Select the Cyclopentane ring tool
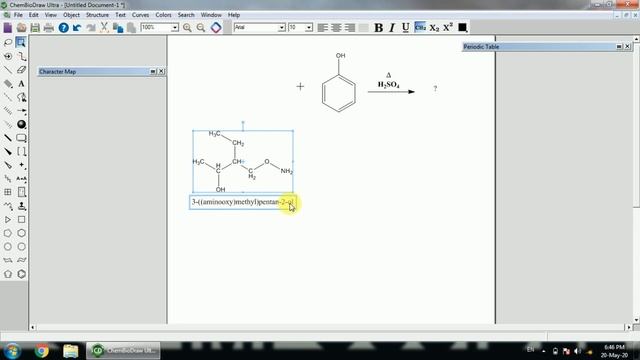Viewport: 640px width, 360px height. coord(8,274)
